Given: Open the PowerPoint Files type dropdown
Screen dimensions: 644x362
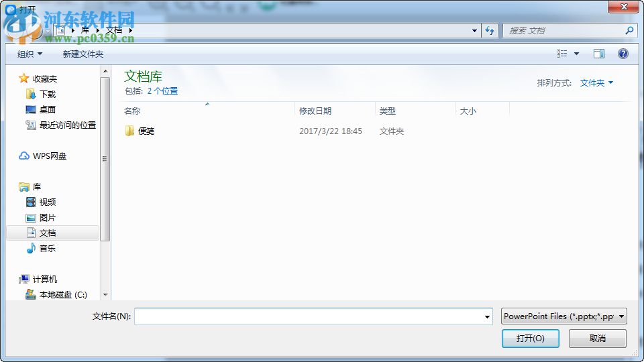Looking at the screenshot, I should pos(564,316).
